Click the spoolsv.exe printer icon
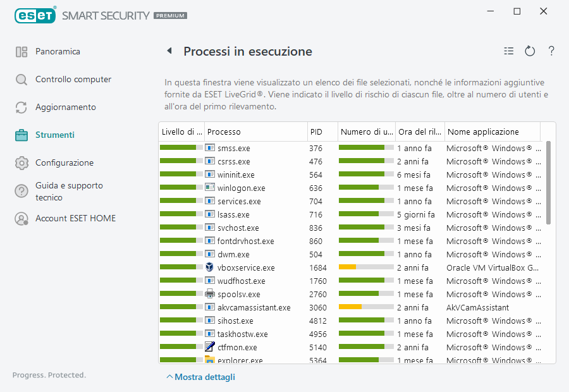 [210, 294]
